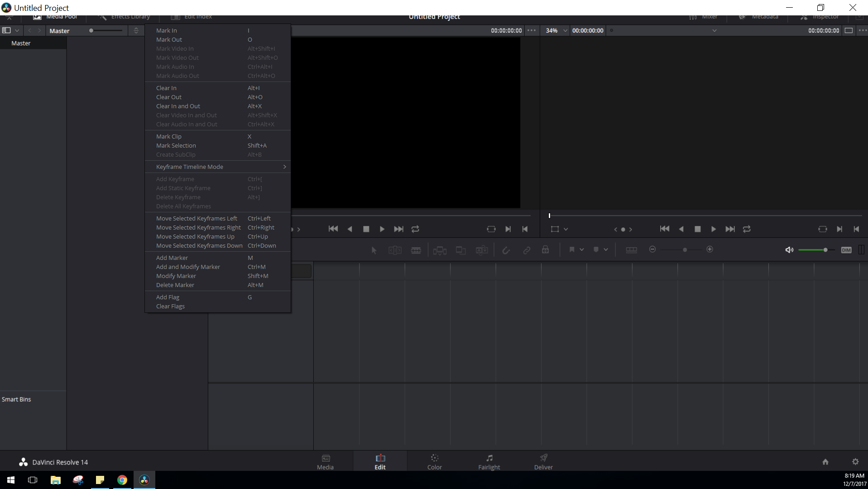Expand Keyframe Timeline Mode submenu
The width and height of the screenshot is (868, 489).
click(218, 167)
